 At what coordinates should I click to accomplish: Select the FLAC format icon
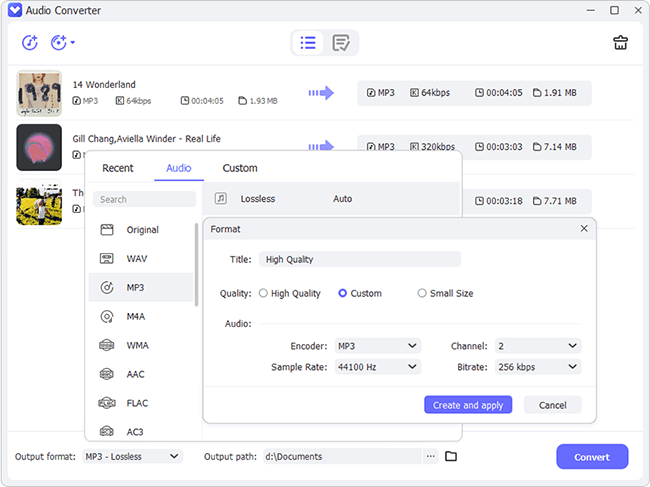pyautogui.click(x=107, y=403)
